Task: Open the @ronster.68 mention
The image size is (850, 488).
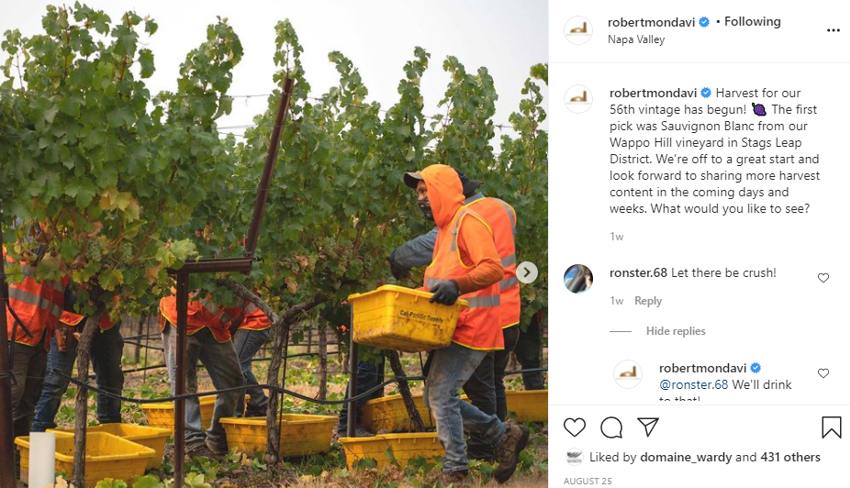Action: point(693,384)
